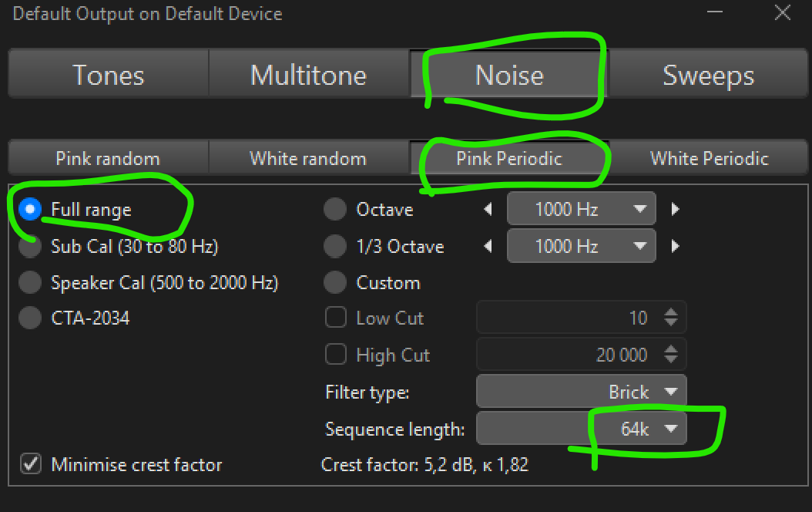The width and height of the screenshot is (812, 512).
Task: Choose the CTA-2034 radio option
Action: pyautogui.click(x=30, y=318)
